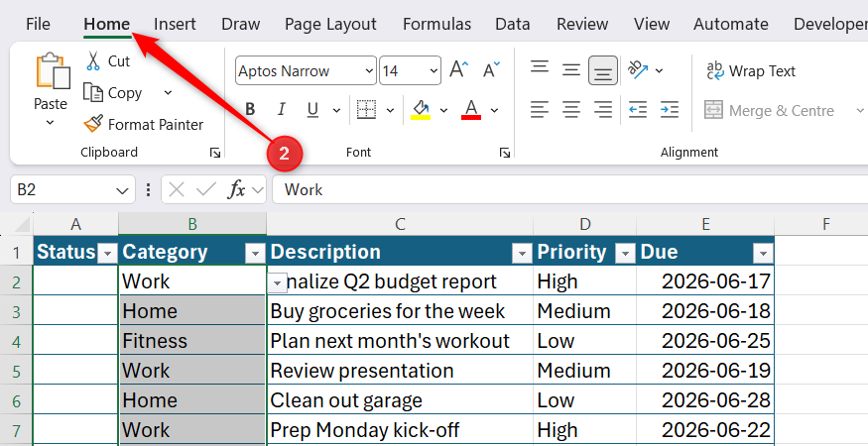
Task: Cancel the formula bar entry
Action: coord(176,190)
